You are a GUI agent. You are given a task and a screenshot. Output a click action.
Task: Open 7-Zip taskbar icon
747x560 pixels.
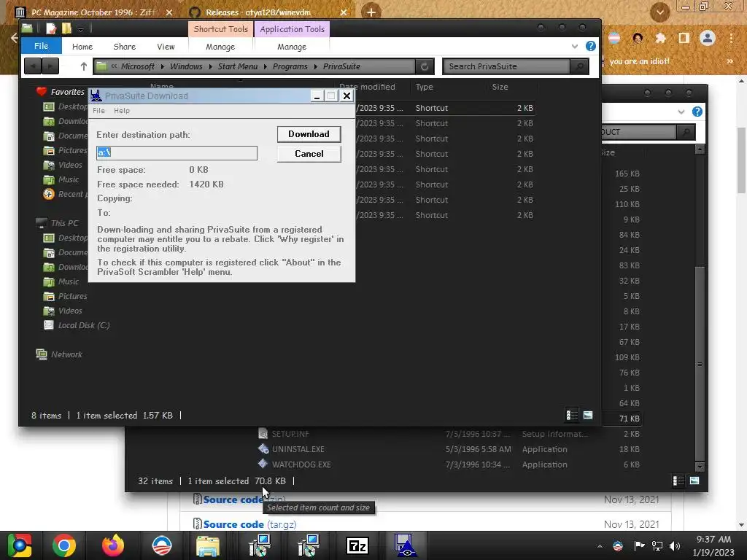click(357, 545)
